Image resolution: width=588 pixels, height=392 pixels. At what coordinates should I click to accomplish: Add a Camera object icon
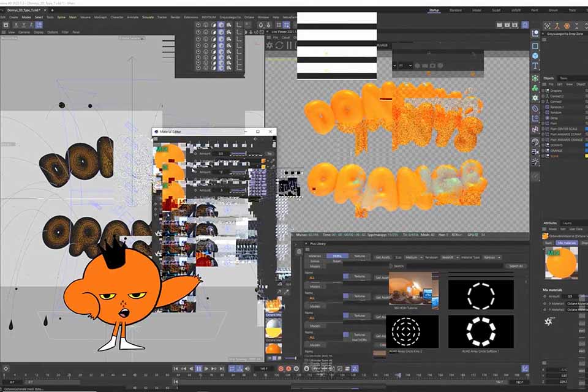click(x=535, y=152)
